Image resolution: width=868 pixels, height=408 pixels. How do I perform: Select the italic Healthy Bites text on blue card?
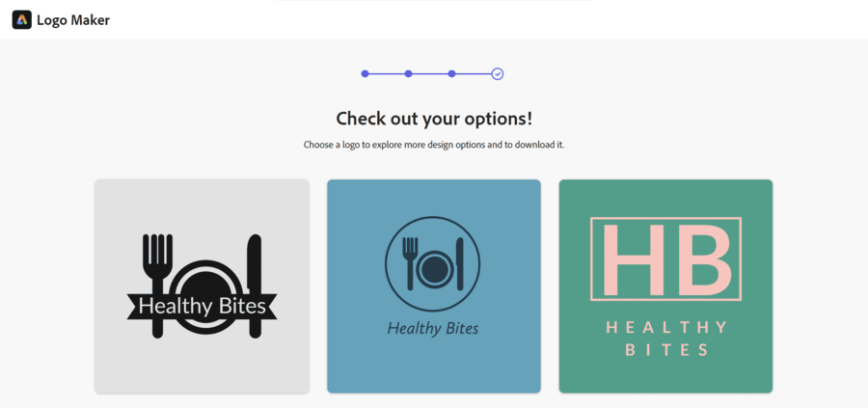click(x=433, y=328)
